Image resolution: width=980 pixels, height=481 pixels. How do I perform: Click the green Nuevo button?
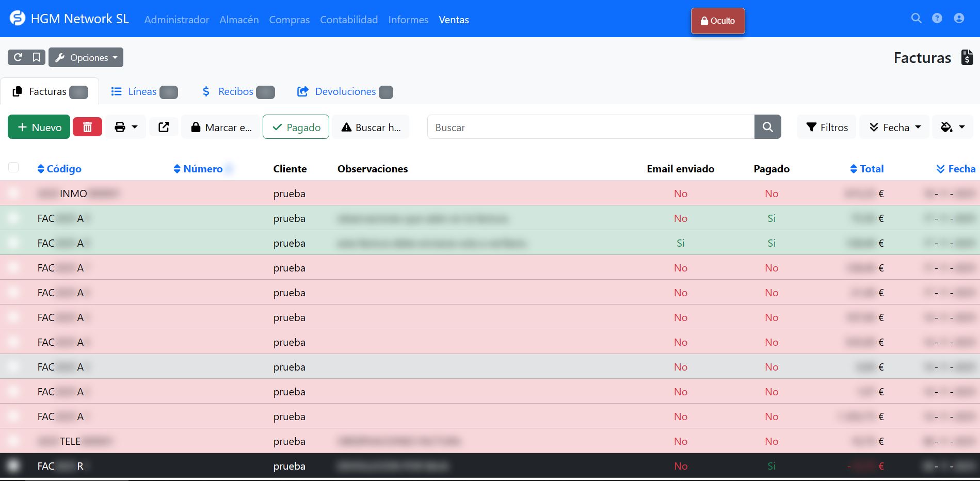(39, 127)
